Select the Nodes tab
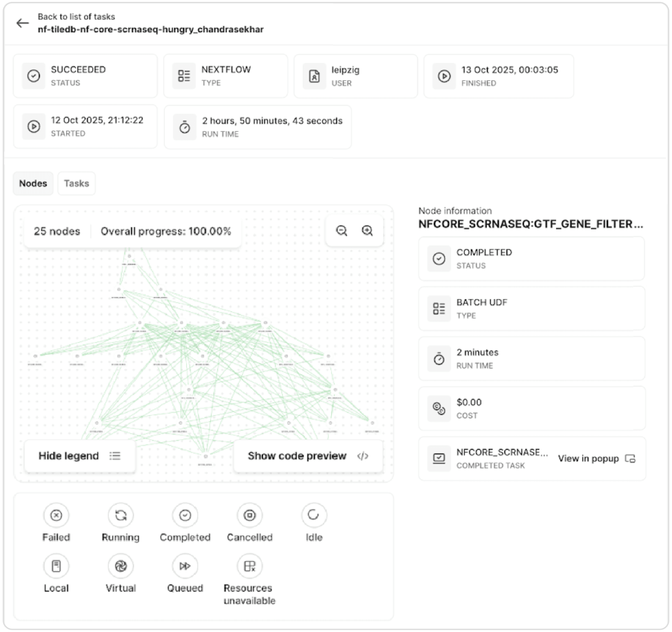This screenshot has height=632, width=672. pyautogui.click(x=33, y=183)
